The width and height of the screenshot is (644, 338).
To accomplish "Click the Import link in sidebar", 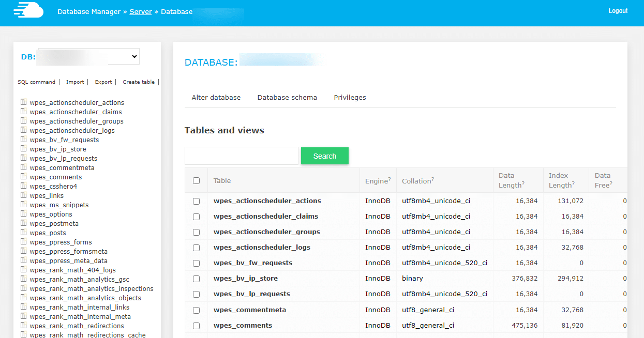I will pyautogui.click(x=75, y=82).
